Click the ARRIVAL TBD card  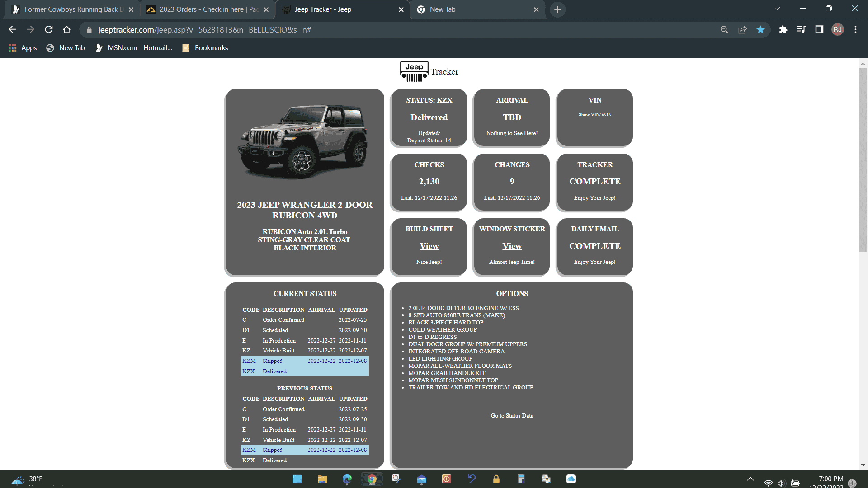pyautogui.click(x=512, y=118)
